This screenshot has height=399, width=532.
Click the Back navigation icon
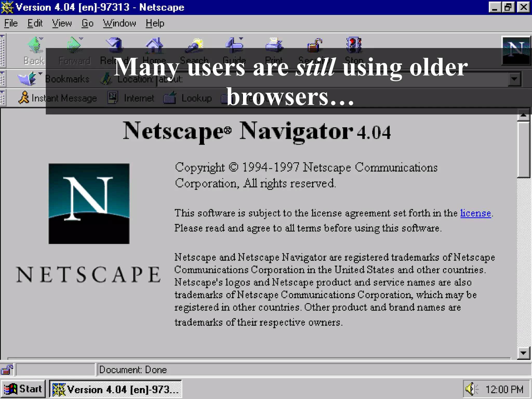[35, 45]
